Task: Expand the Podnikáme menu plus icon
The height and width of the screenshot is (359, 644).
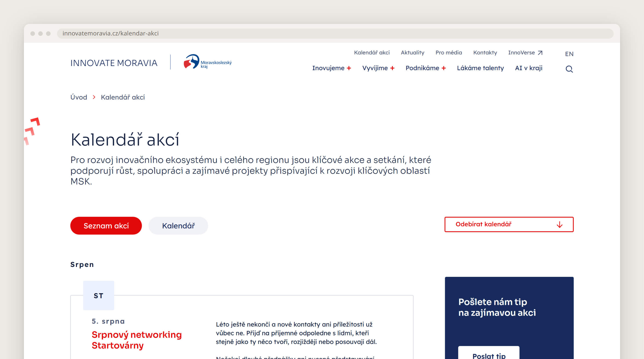Action: pos(443,68)
